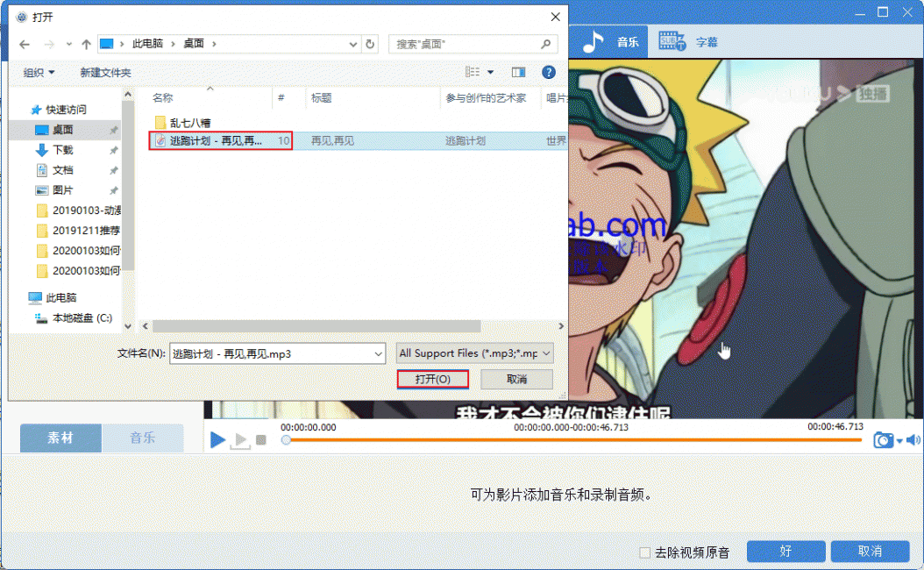Select the 乱七八糟 folder in file list
The width and height of the screenshot is (924, 570).
coord(189,122)
